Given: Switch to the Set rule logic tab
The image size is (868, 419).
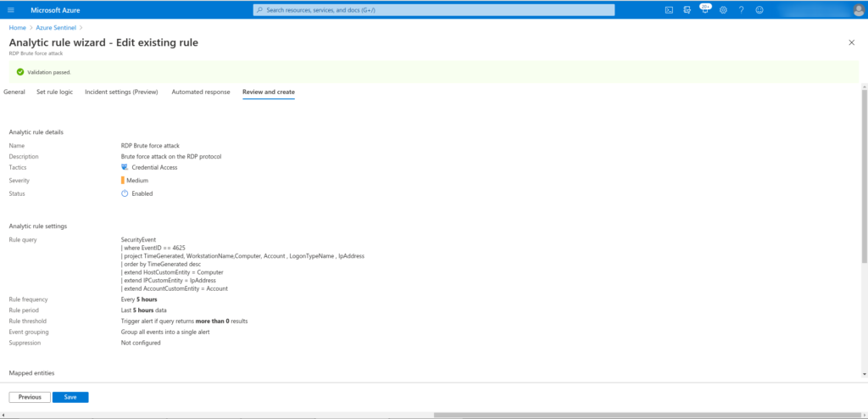Looking at the screenshot, I should pos(55,92).
